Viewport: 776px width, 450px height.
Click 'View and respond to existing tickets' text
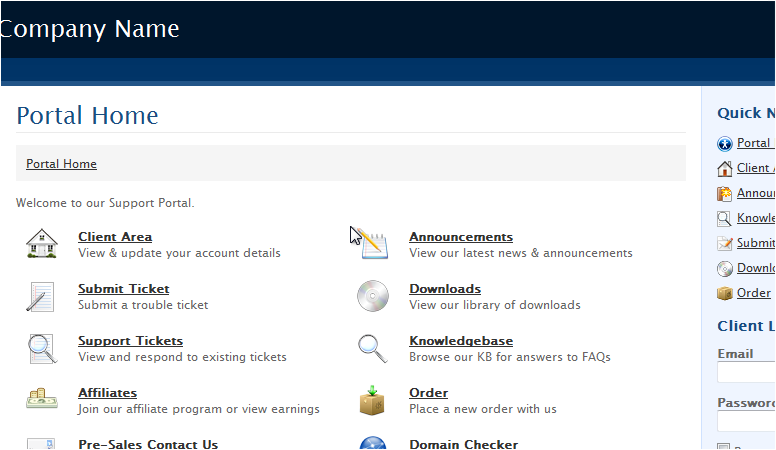point(182,357)
